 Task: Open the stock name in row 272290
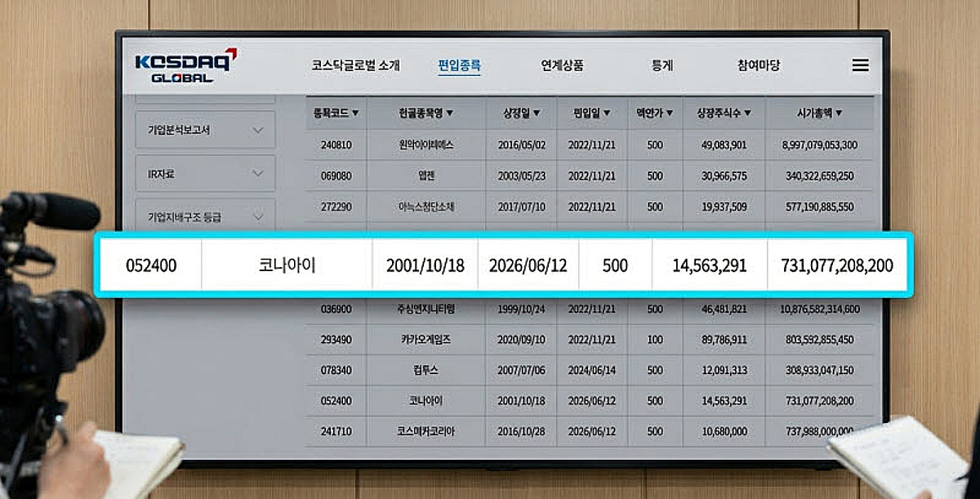coord(425,207)
